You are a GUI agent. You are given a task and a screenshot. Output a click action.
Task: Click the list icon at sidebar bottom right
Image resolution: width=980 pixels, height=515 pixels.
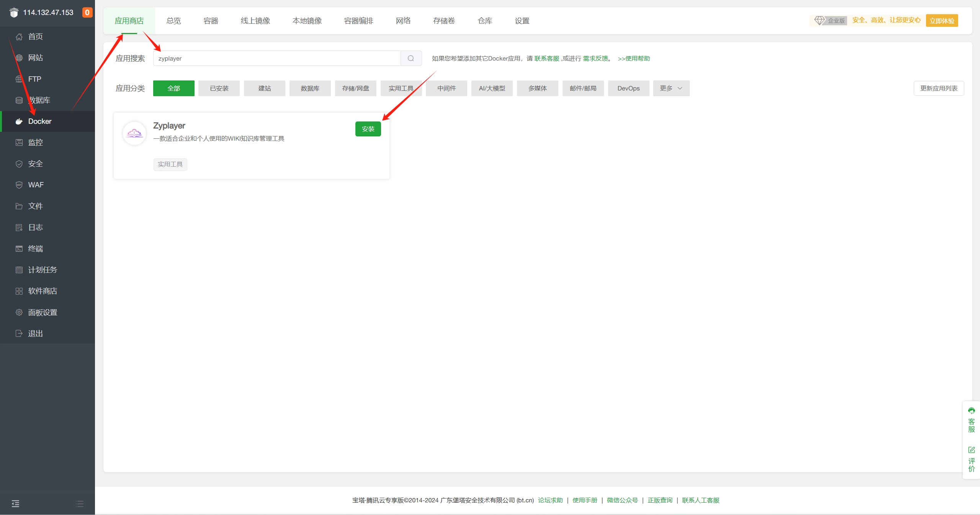pyautogui.click(x=80, y=504)
